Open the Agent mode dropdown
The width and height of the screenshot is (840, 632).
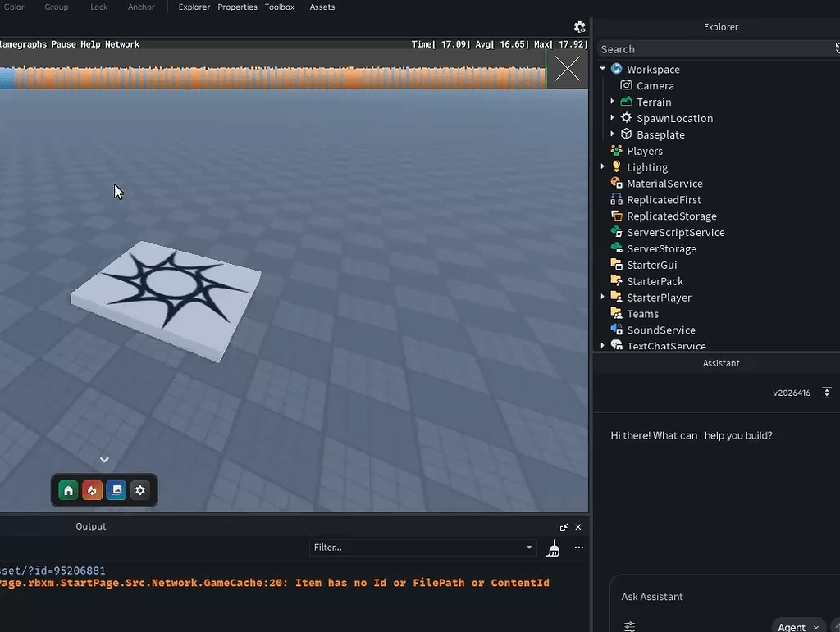pyautogui.click(x=798, y=626)
